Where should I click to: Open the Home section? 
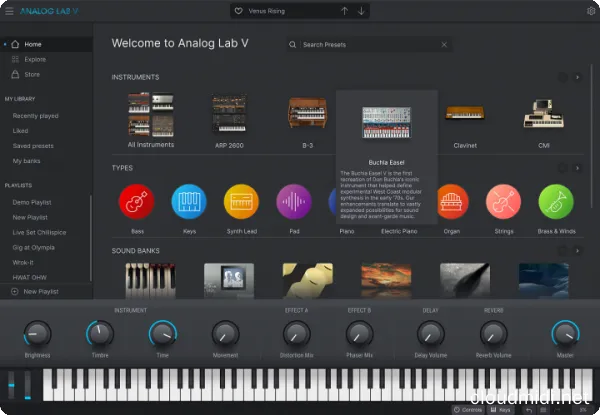pos(46,44)
